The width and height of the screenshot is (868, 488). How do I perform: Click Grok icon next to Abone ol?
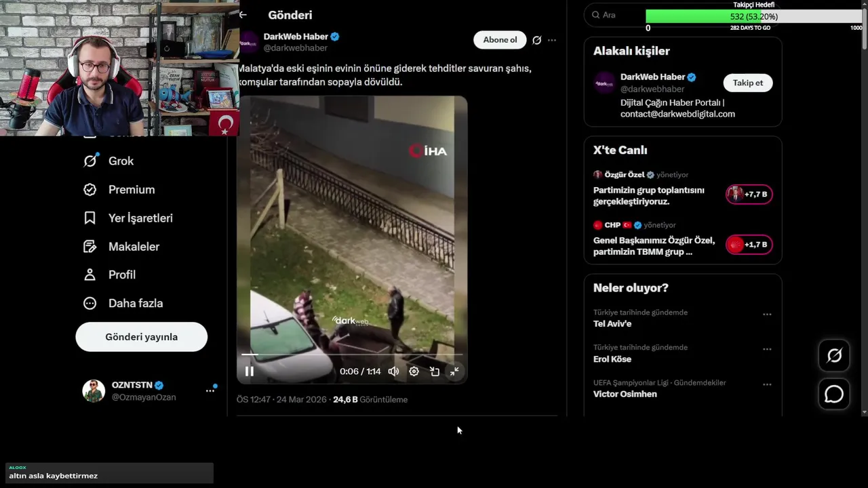(x=537, y=40)
